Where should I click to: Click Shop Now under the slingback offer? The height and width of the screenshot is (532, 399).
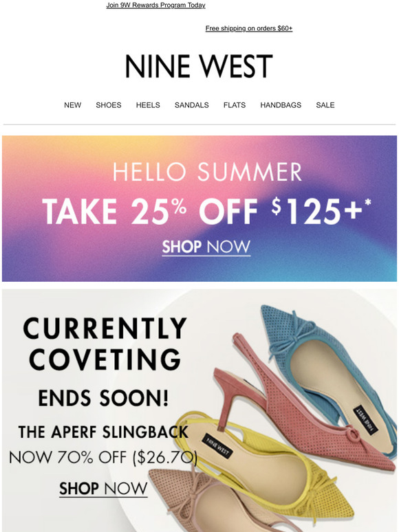(103, 489)
